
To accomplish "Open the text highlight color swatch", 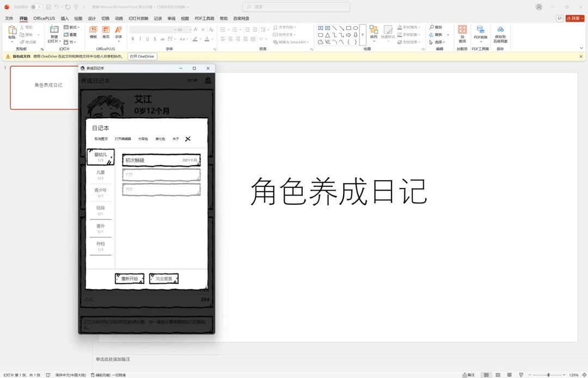I will (x=194, y=39).
